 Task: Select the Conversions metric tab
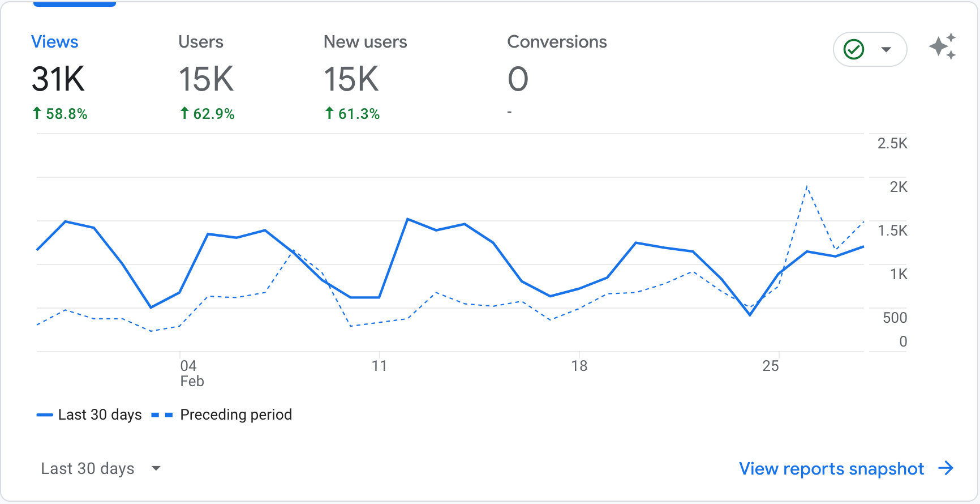[557, 42]
